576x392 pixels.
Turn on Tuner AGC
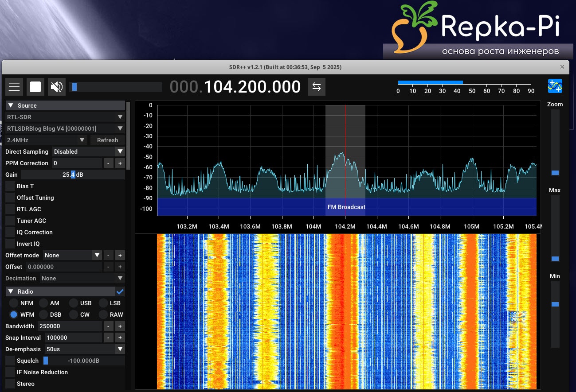(x=9, y=221)
